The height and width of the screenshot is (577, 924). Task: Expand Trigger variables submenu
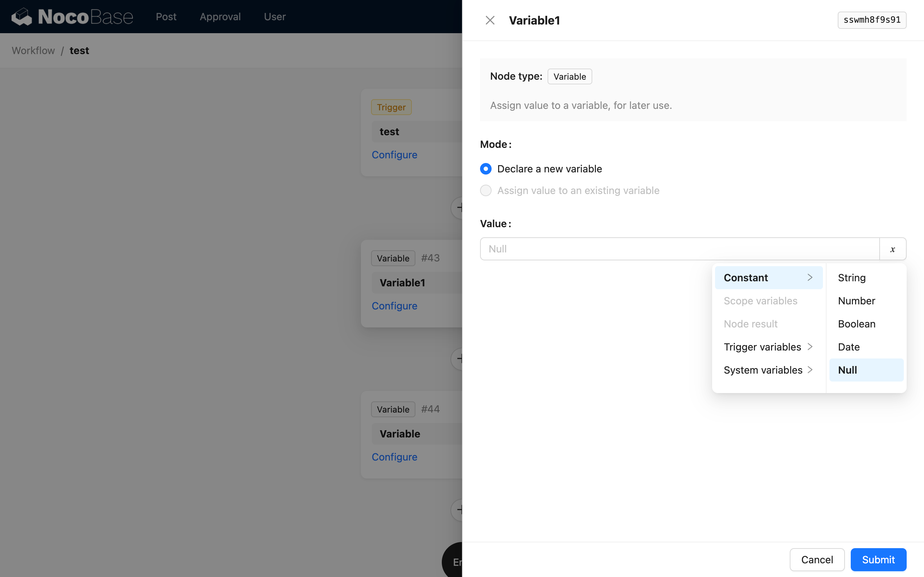768,347
